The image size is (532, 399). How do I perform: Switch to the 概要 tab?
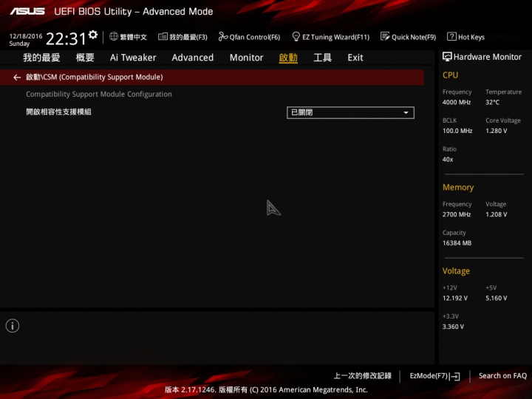click(85, 58)
